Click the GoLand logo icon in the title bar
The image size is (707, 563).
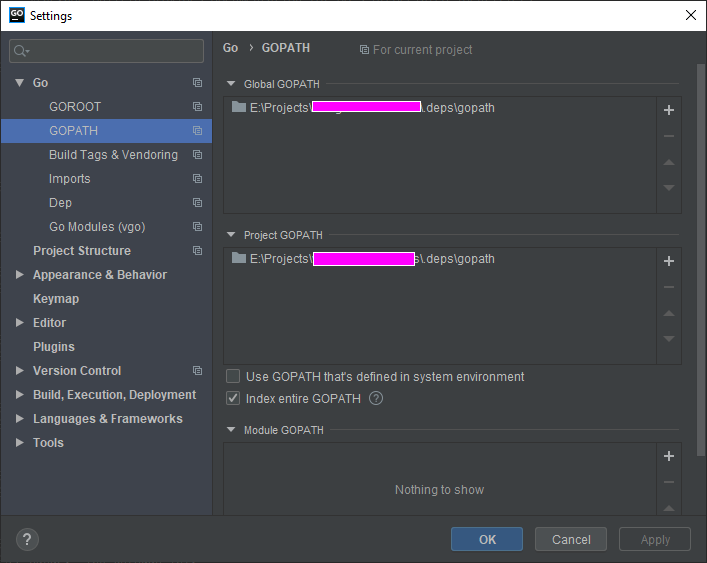point(17,15)
